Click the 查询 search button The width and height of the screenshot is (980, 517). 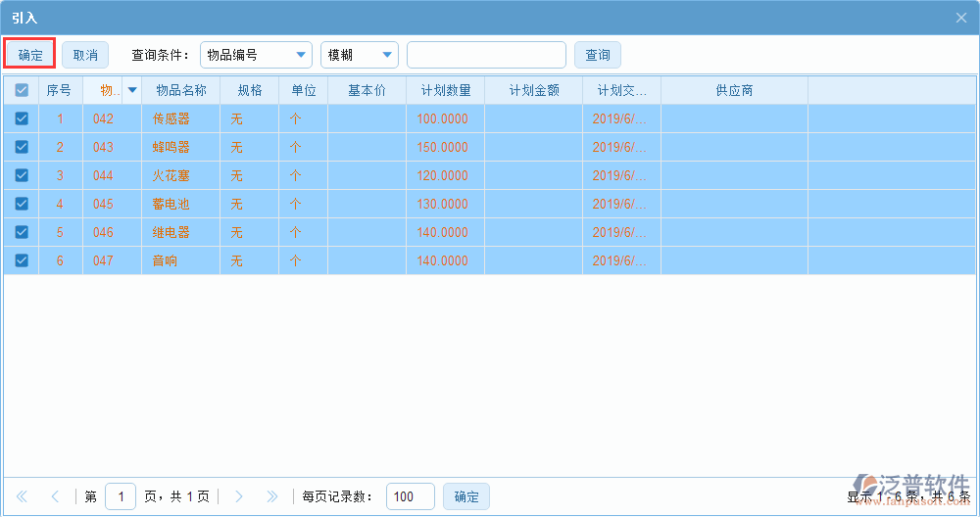pos(598,55)
